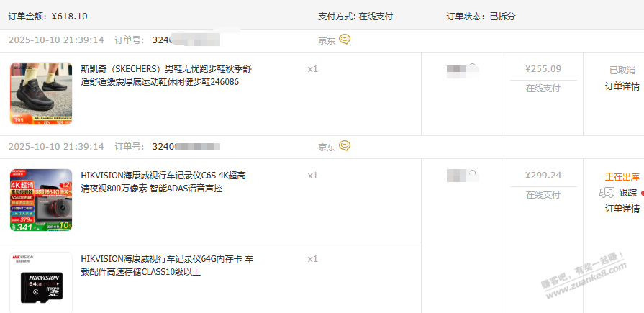Open the Skechers shoe product thumbnail
The width and height of the screenshot is (644, 313).
[41, 94]
